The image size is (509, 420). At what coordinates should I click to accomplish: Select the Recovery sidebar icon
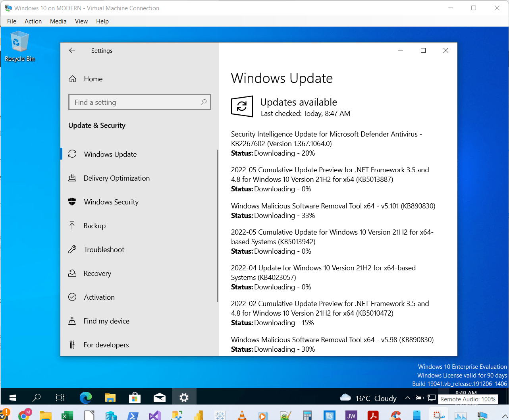click(72, 273)
